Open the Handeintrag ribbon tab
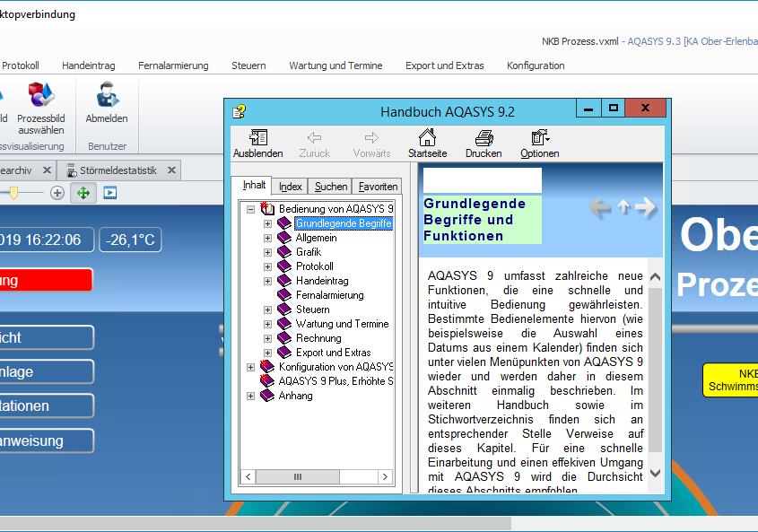758x532 pixels. tap(89, 65)
